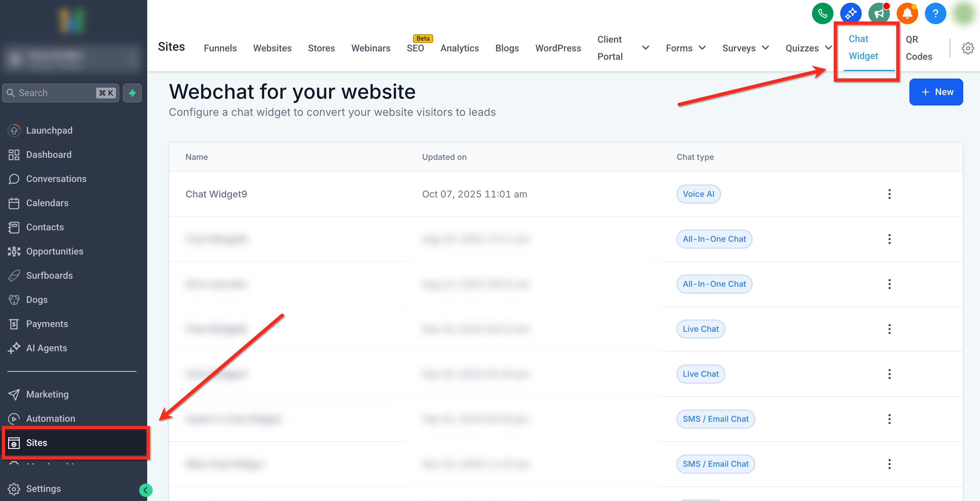Click the blue help question mark icon
The image size is (980, 501).
935,14
